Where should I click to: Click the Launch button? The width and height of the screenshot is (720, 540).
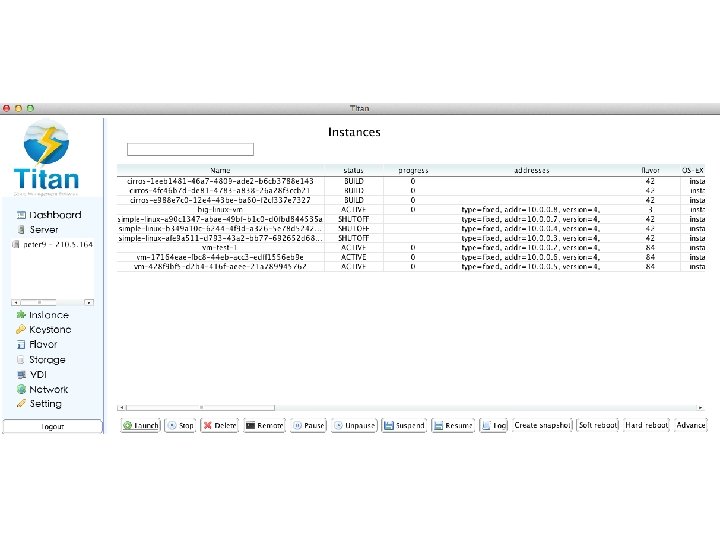coord(141,425)
